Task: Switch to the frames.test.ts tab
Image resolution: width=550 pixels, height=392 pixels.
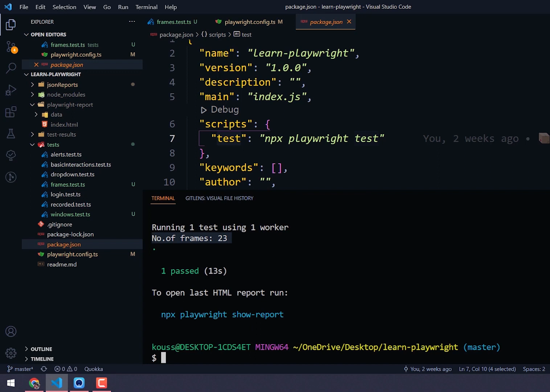Action: [173, 21]
